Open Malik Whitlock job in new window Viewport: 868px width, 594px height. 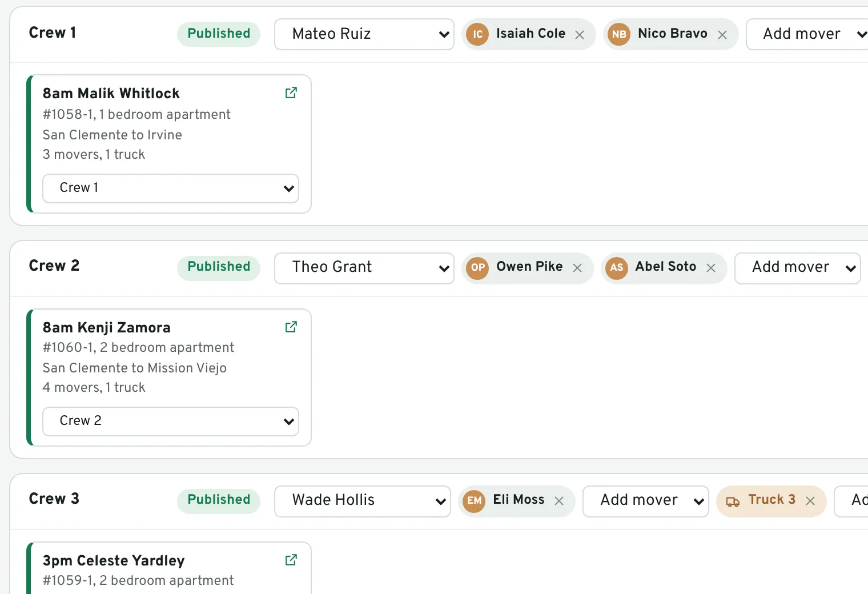[x=291, y=93]
